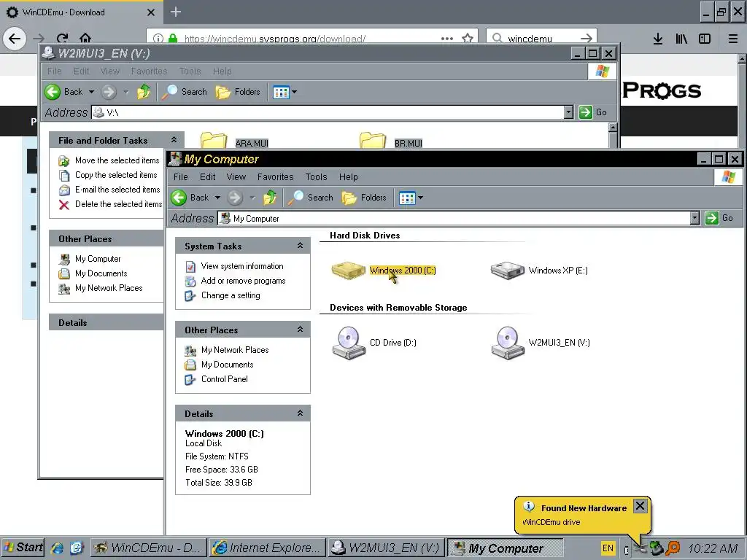Open My Computer link in W2MUI3_EN sidebar
The image size is (747, 560).
[98, 259]
